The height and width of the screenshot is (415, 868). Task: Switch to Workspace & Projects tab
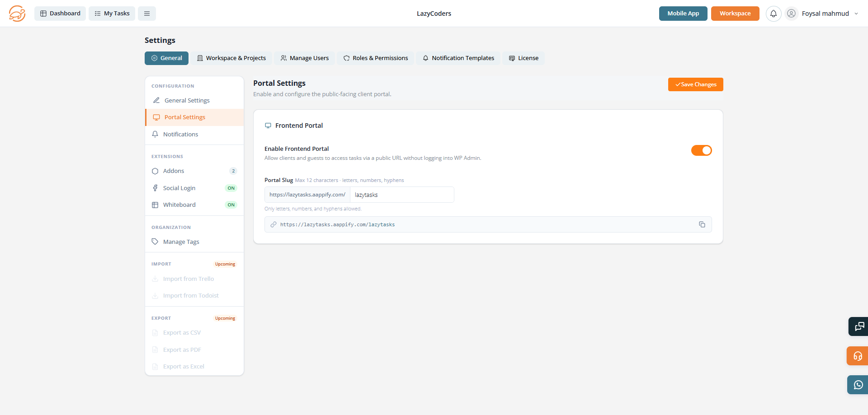pos(231,58)
